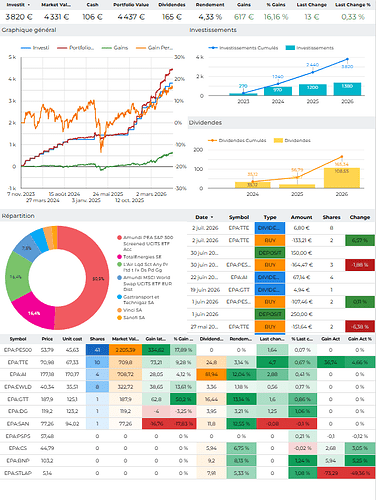
Task: Click the -17,83 % gain cell for EPA:SAN
Action: tap(183, 424)
